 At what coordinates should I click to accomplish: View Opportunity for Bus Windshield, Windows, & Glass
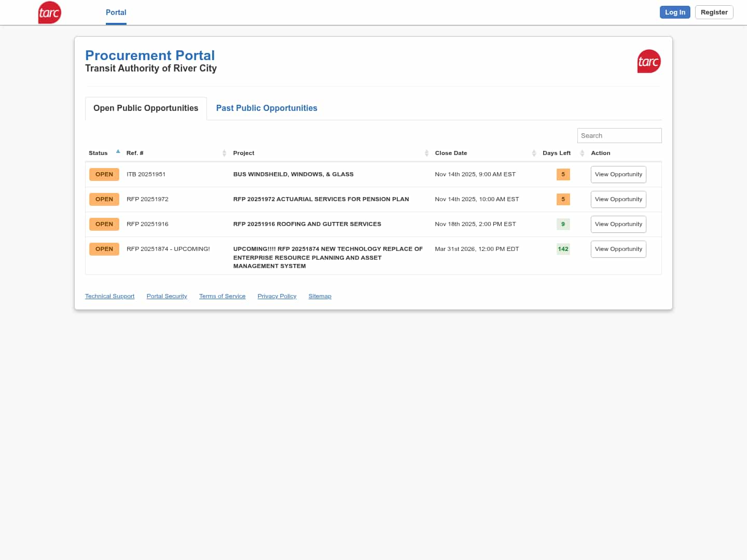(x=618, y=175)
